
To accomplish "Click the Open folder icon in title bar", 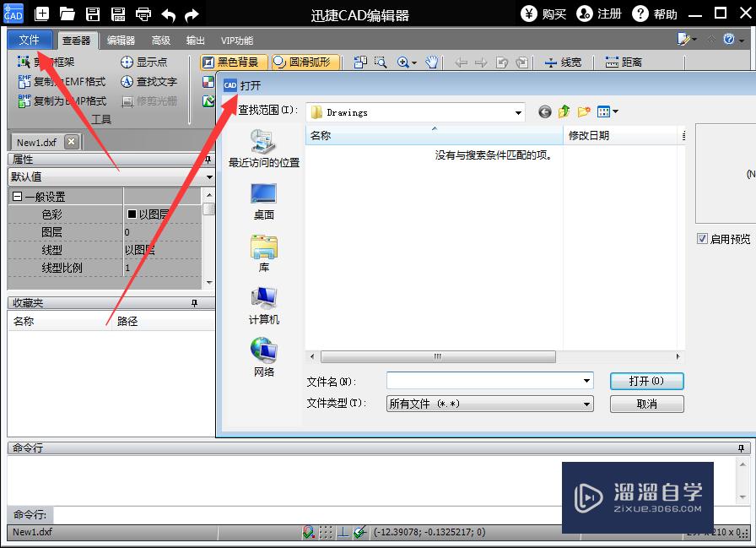I will (x=67, y=14).
